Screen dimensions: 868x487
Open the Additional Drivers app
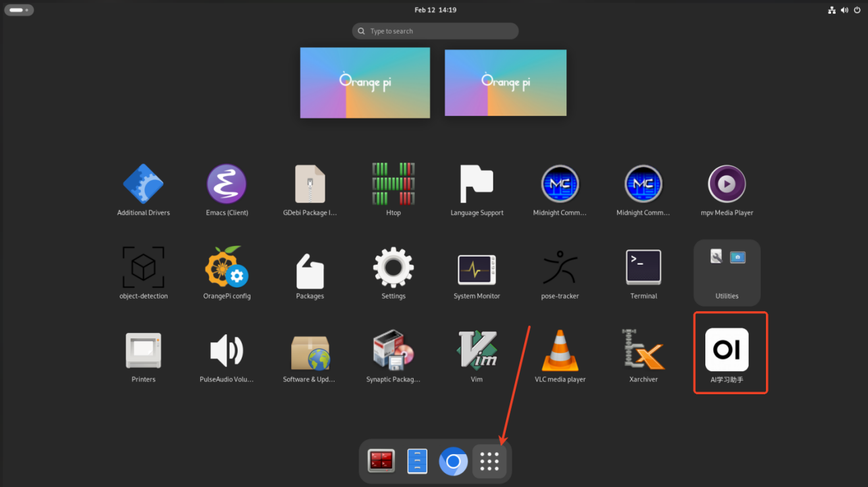(144, 184)
